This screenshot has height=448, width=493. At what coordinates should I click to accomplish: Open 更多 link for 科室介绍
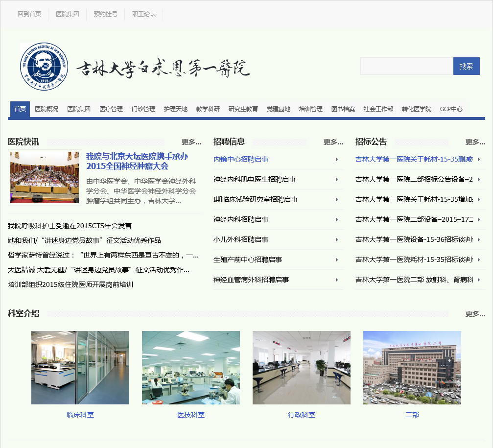click(x=475, y=314)
